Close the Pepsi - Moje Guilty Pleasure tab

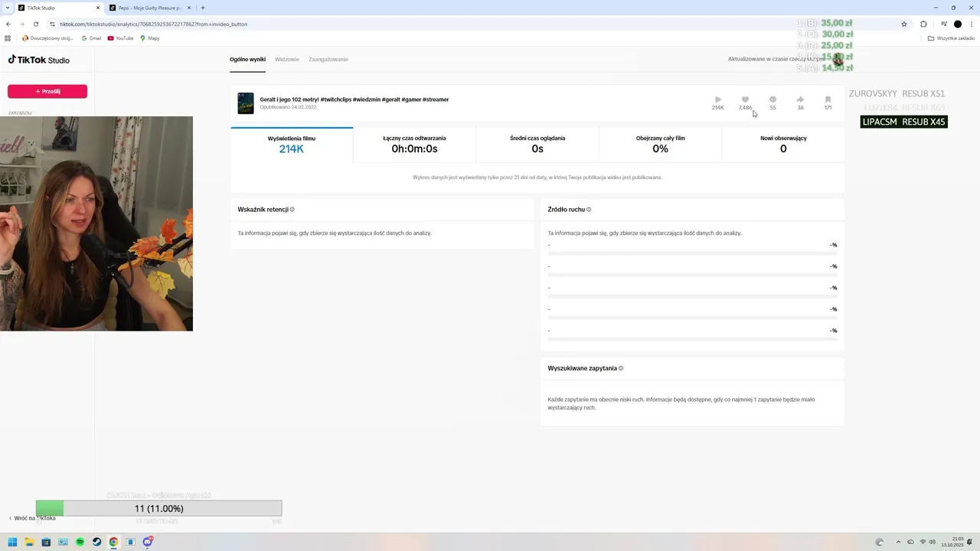(x=189, y=8)
